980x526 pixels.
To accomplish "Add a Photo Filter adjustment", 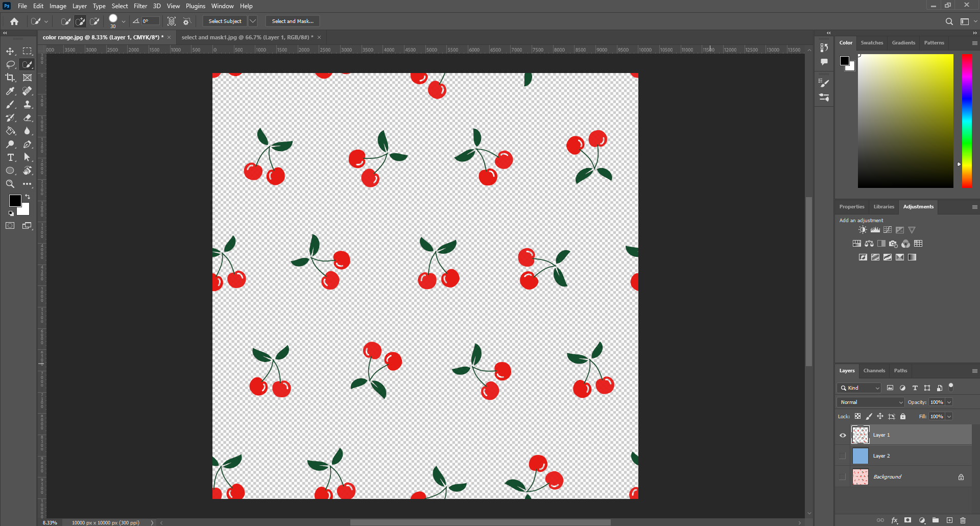I will pos(893,244).
